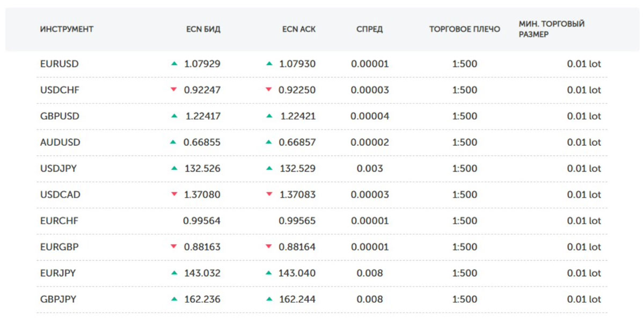Click the green up arrow beside GBPJPY ask
Image resolution: width=644 pixels, height=321 pixels.
coord(269,299)
